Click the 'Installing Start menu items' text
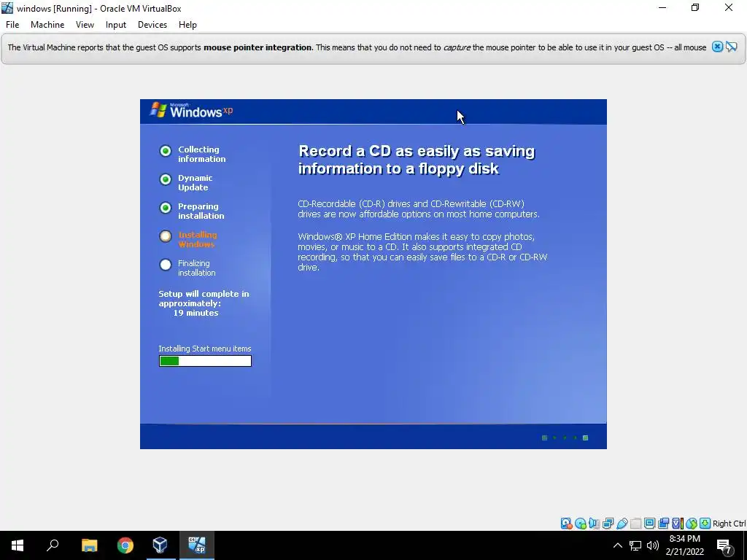 coord(205,349)
